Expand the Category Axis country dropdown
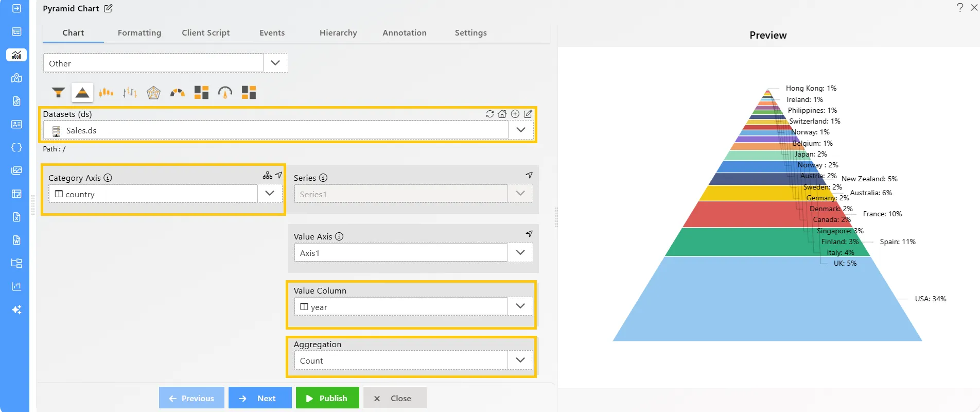The image size is (980, 412). click(270, 193)
